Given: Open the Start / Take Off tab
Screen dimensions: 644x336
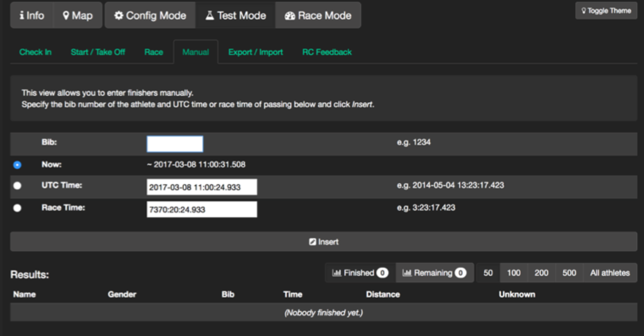Looking at the screenshot, I should tap(98, 52).
